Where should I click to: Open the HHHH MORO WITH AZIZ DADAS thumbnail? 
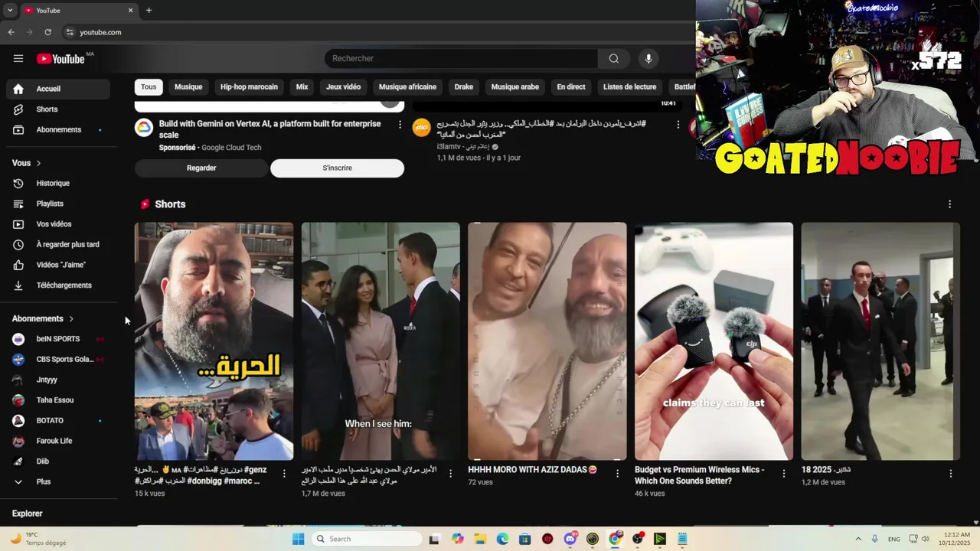coord(547,341)
